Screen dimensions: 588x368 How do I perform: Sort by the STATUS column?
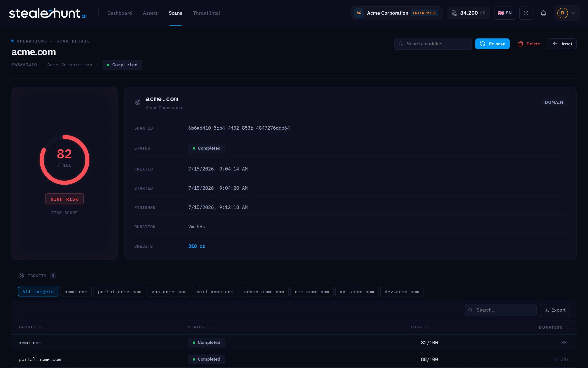[x=199, y=327]
